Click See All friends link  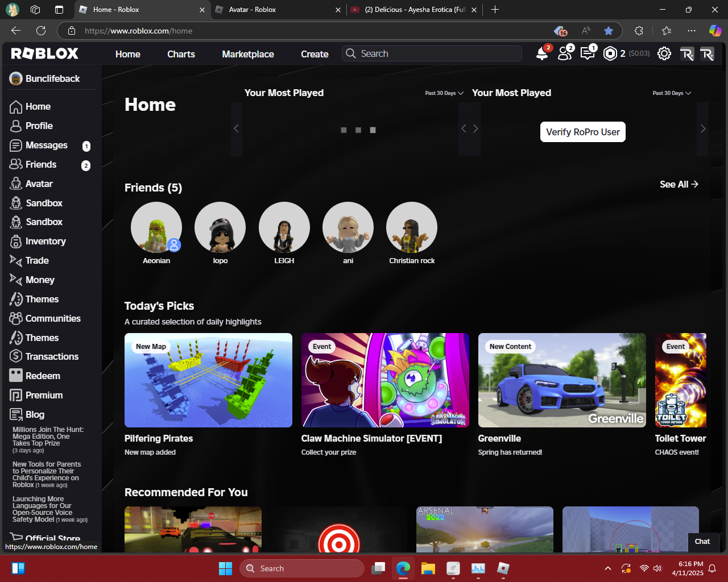(x=679, y=184)
